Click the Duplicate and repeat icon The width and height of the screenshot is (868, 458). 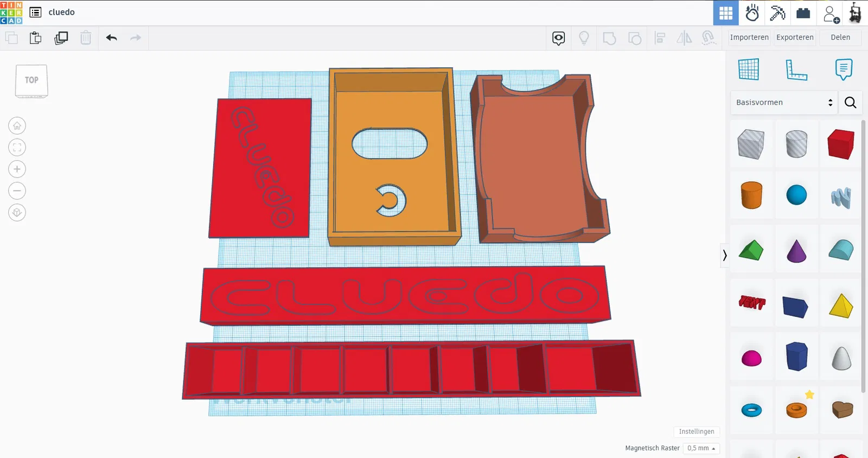[61, 38]
